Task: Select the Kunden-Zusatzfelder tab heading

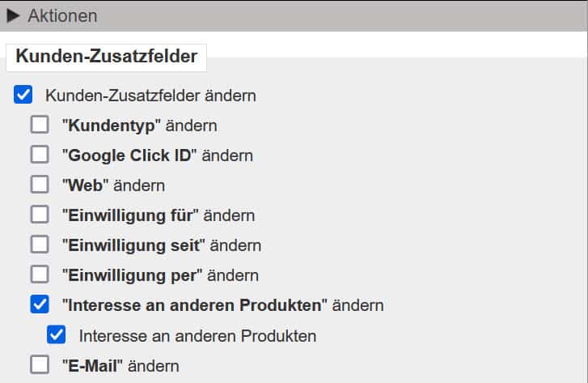Action: (107, 57)
